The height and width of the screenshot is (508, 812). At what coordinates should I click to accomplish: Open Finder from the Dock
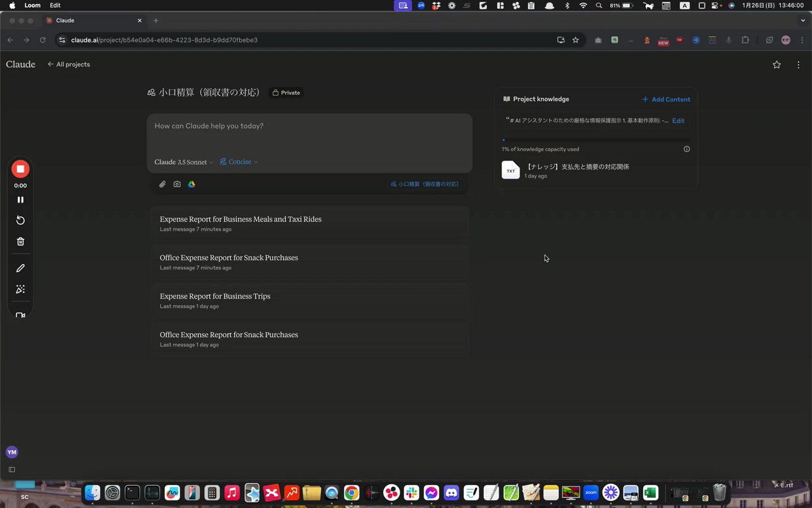click(x=93, y=492)
